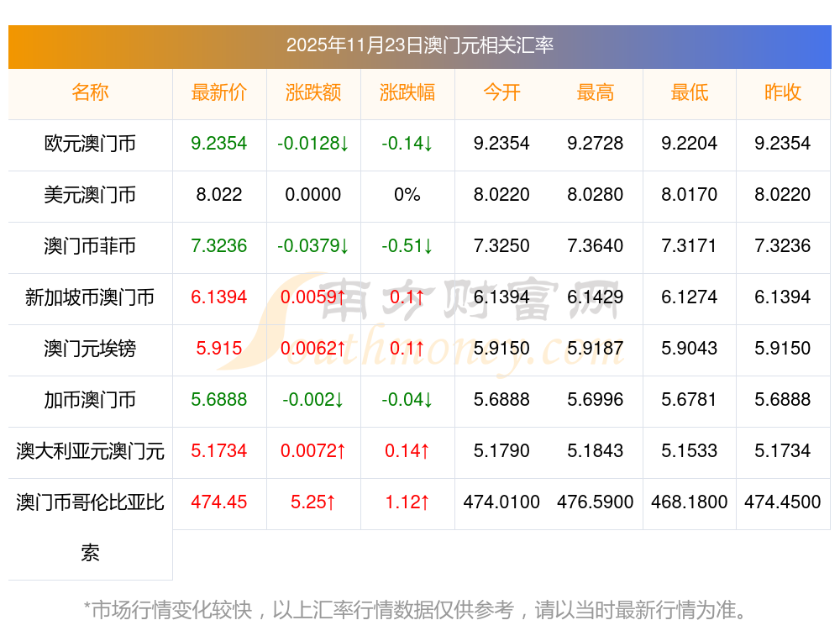840x636 pixels.
Task: Click the row name '欧元澳门币'
Action: click(x=90, y=144)
